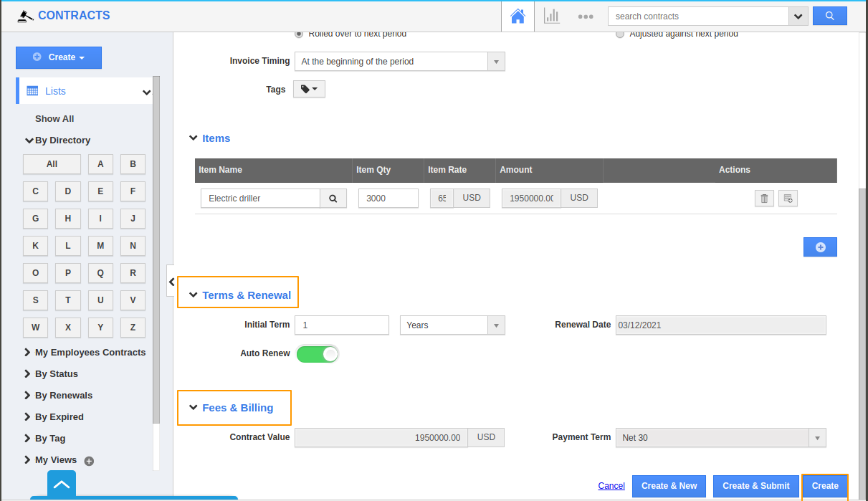Filter directory by letter R
This screenshot has width=868, height=501.
tap(133, 273)
